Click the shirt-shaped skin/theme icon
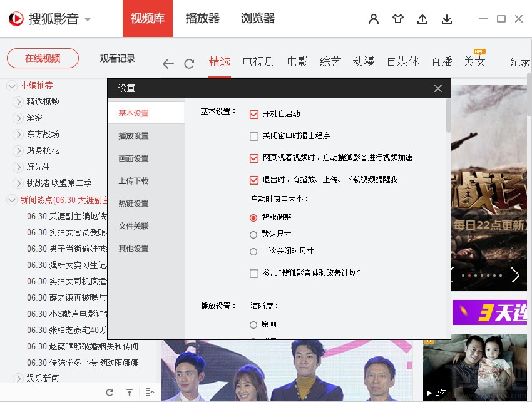The height and width of the screenshot is (402, 532). pyautogui.click(x=398, y=19)
